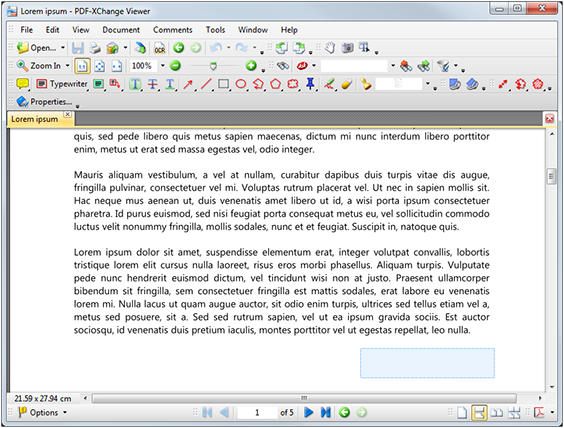
Task: Click the green Zoom In plus button
Action: coord(251,66)
